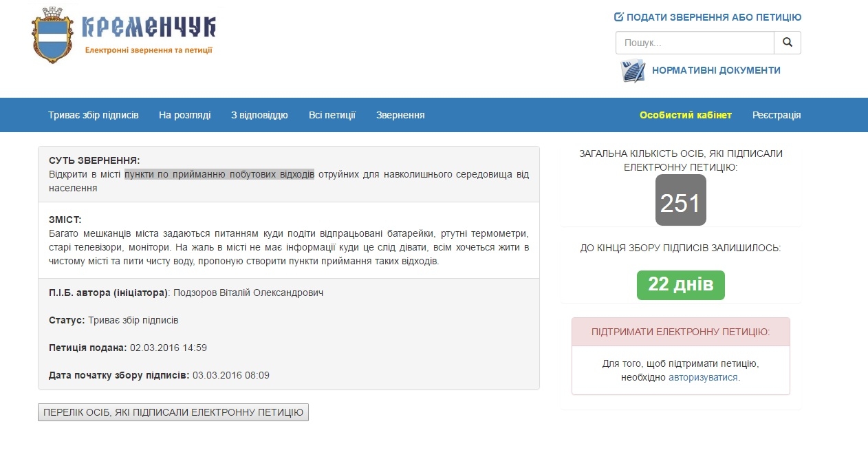Open the Всі петиції page
This screenshot has height=457, width=868.
point(332,115)
